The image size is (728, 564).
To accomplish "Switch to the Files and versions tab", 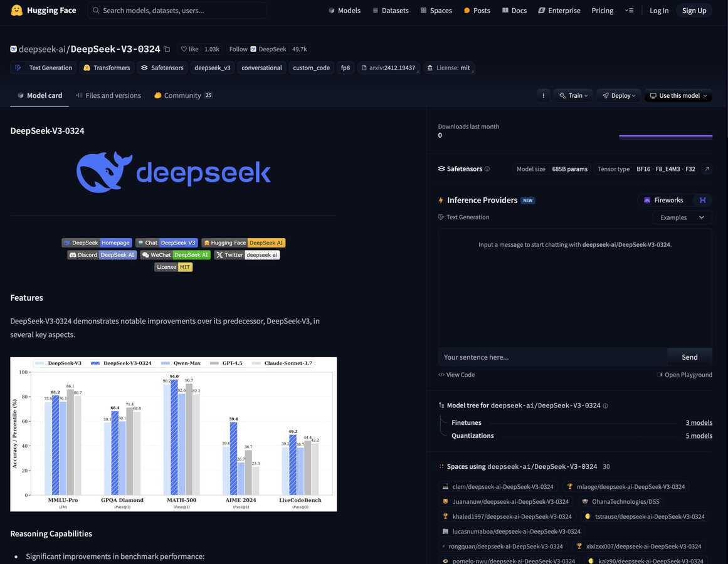I will (x=108, y=95).
